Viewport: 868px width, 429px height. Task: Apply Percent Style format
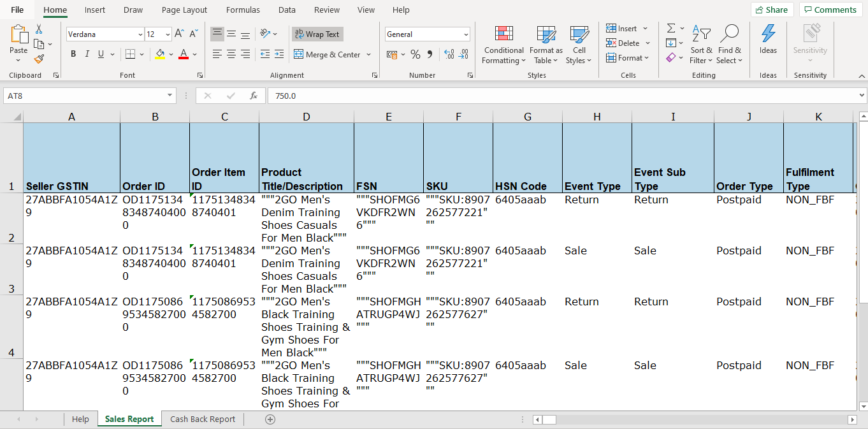tap(416, 54)
